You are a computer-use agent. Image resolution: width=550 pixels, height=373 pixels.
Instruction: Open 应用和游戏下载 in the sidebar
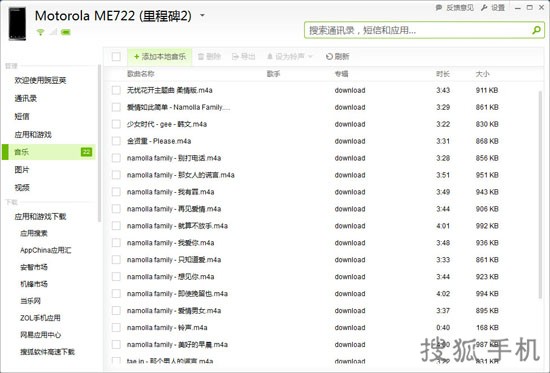pos(40,217)
